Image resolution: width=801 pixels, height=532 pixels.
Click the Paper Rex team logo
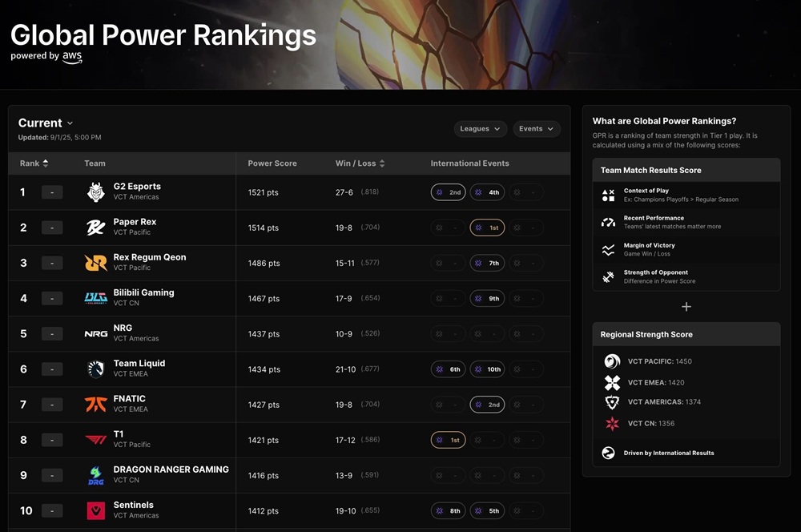click(95, 227)
